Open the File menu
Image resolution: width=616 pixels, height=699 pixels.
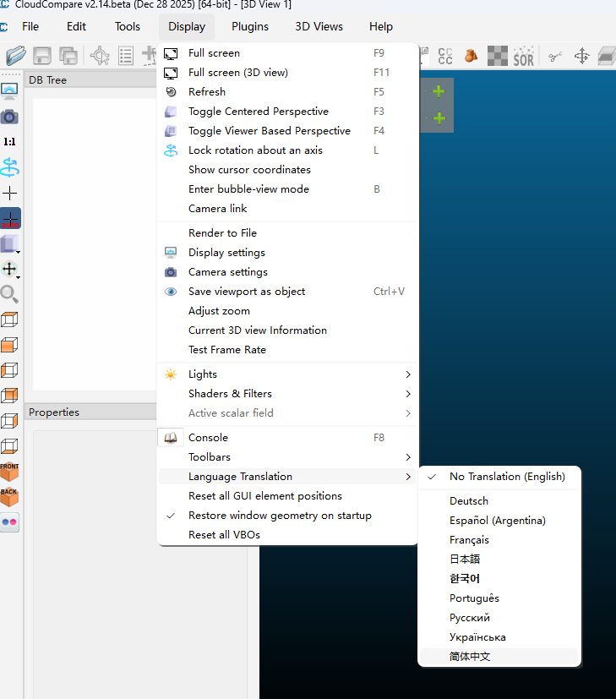(30, 27)
